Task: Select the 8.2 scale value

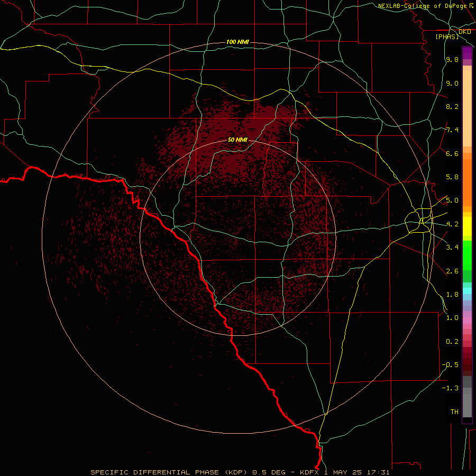Action: click(452, 106)
